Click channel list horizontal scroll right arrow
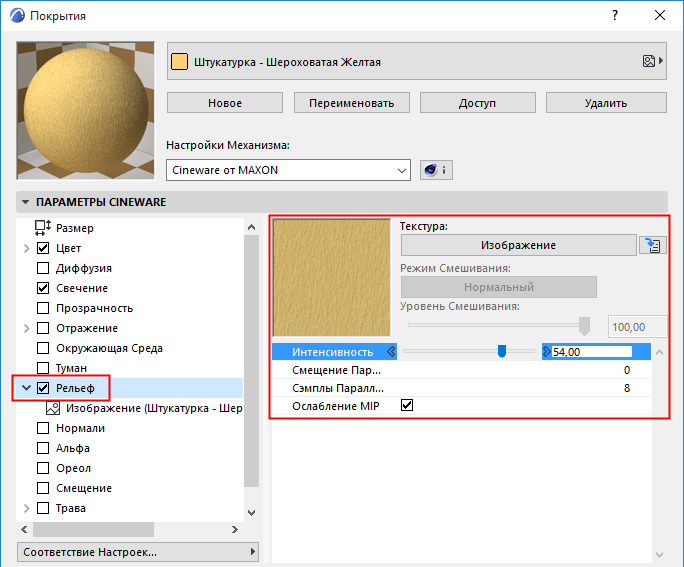The image size is (684, 567). pyautogui.click(x=235, y=529)
